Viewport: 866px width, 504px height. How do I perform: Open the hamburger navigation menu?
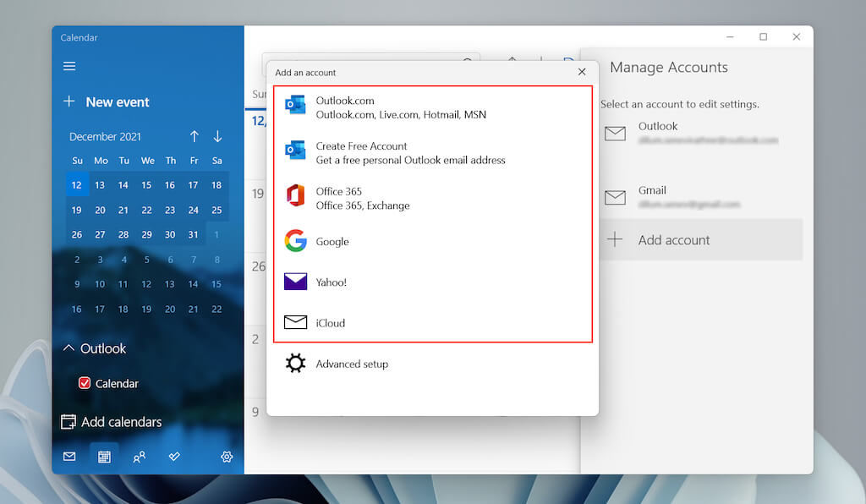point(69,66)
